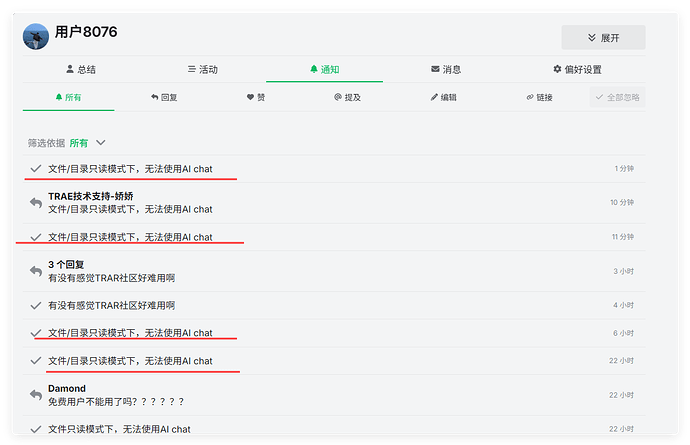Click the 1 分钟 timestamp
The width and height of the screenshot is (690, 445).
coord(624,169)
